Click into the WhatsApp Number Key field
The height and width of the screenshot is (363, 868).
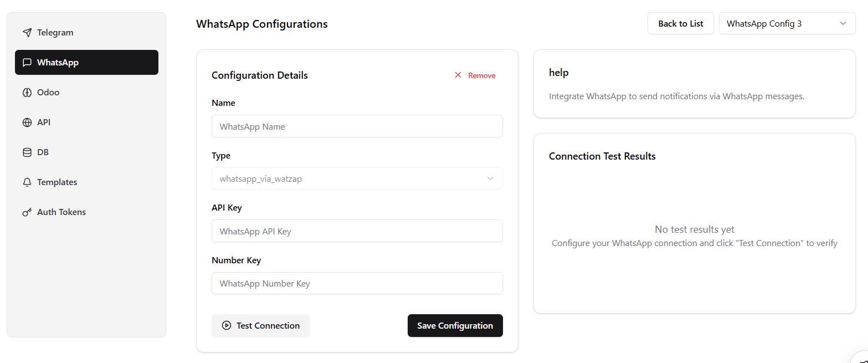[x=357, y=283]
